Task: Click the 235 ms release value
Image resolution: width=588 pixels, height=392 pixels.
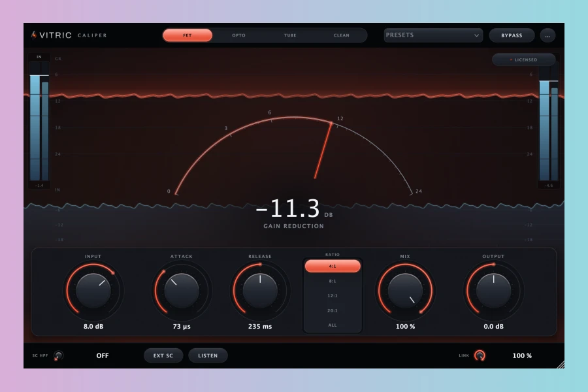Action: (x=260, y=327)
